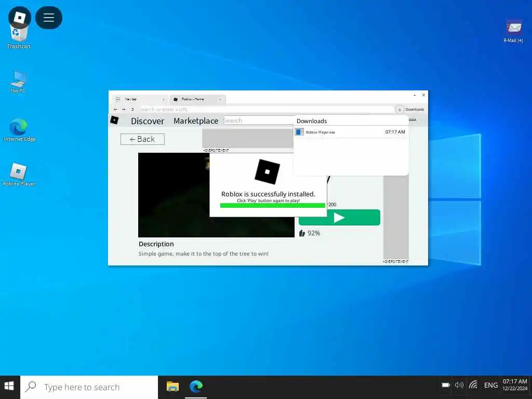Viewport: 532px width, 399px height.
Task: Open File Explorer from the taskbar
Action: click(172, 387)
